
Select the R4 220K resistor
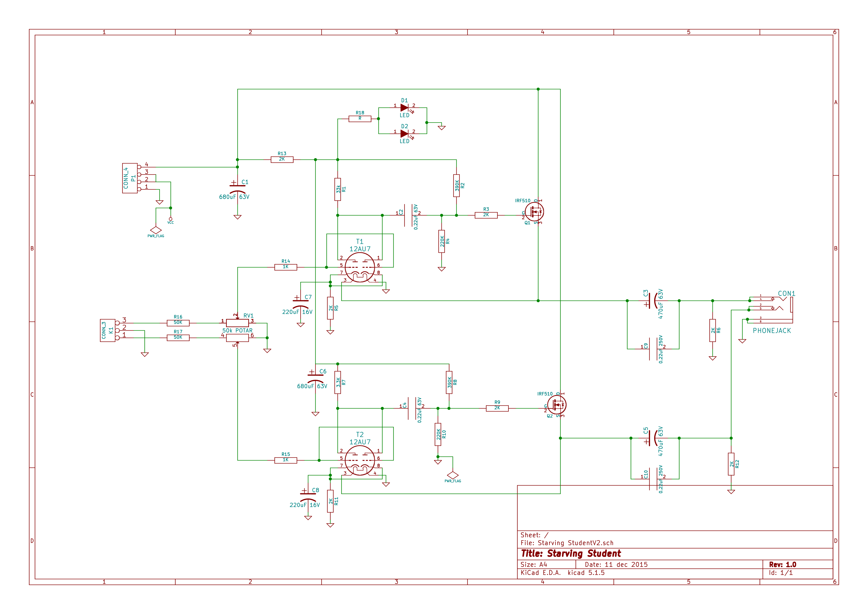442,241
